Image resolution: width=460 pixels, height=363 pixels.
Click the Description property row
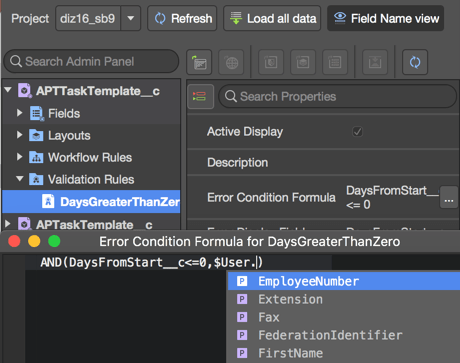(x=323, y=162)
